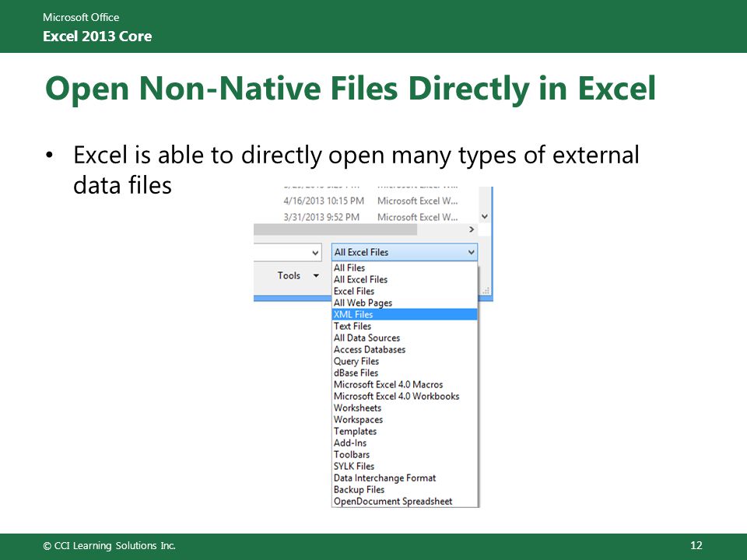The image size is (747, 560).
Task: Open the Tools dropdown arrow
Action: 315,275
